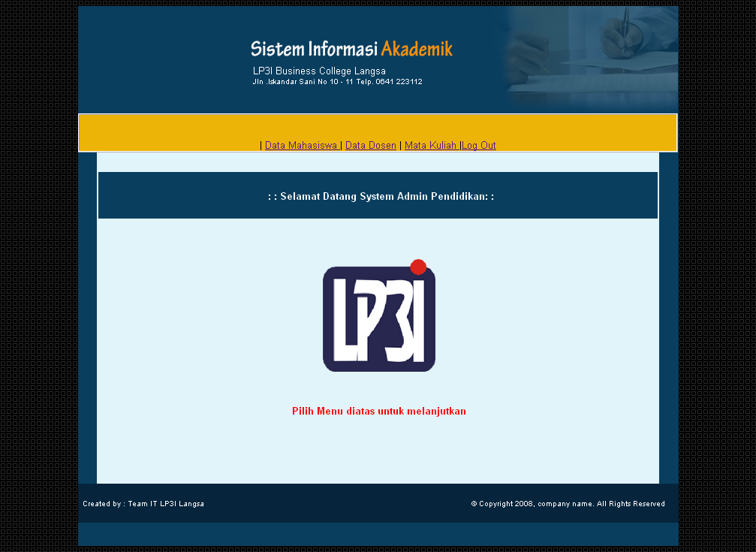Click the Copyright 2008 footer notice
The image size is (756, 552).
coord(568,503)
